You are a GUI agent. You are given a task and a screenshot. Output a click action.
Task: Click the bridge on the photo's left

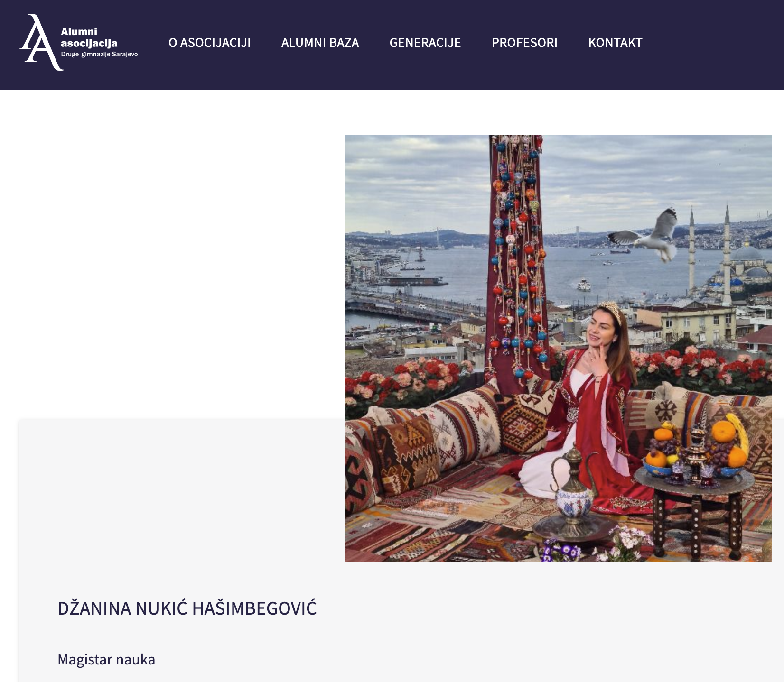click(408, 308)
